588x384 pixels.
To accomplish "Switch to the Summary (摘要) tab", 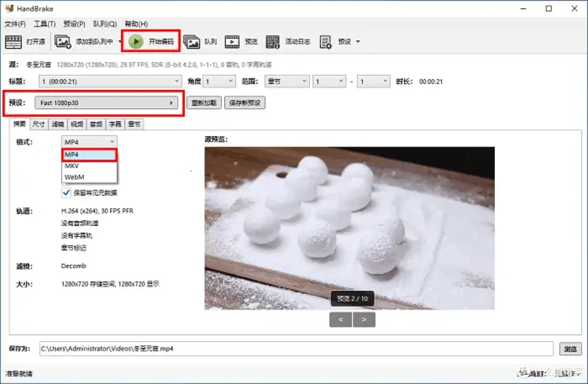I will [20, 124].
